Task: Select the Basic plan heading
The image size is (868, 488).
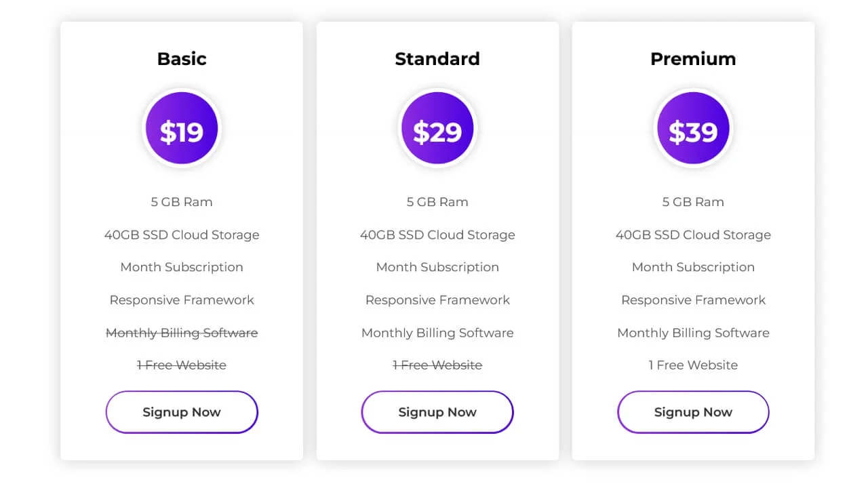Action: pos(181,59)
